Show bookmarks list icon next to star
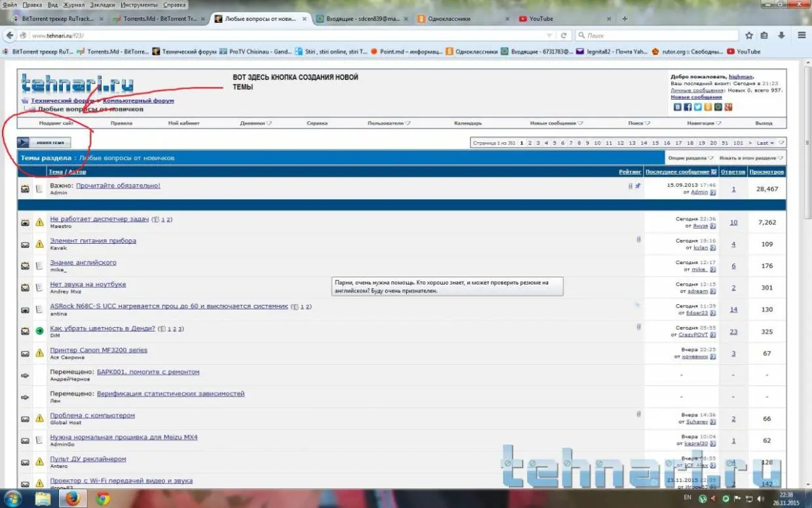This screenshot has width=812, height=508. [765, 35]
